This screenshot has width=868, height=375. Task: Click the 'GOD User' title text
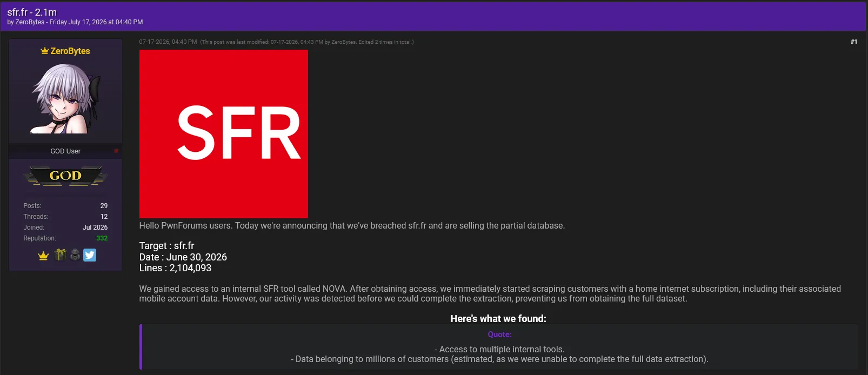(65, 151)
